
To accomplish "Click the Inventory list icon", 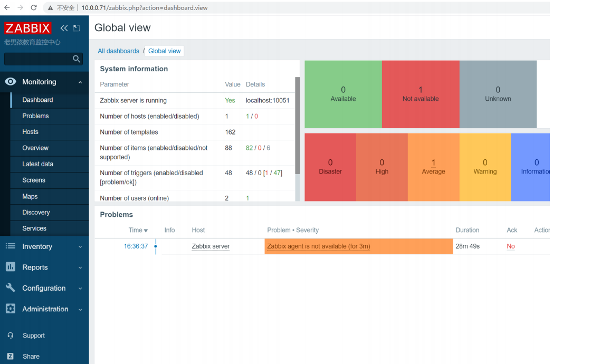I will (x=11, y=246).
